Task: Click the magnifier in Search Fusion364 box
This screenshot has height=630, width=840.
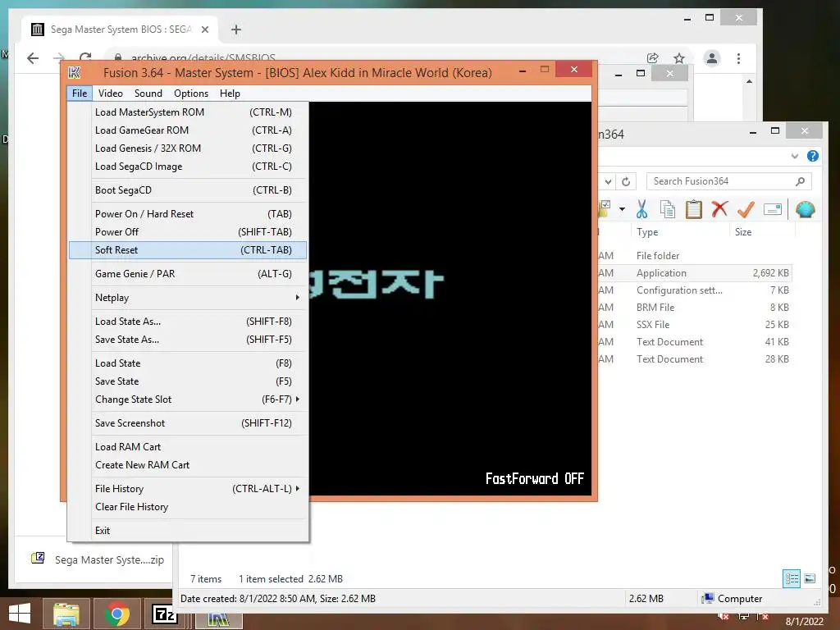Action: 800,181
